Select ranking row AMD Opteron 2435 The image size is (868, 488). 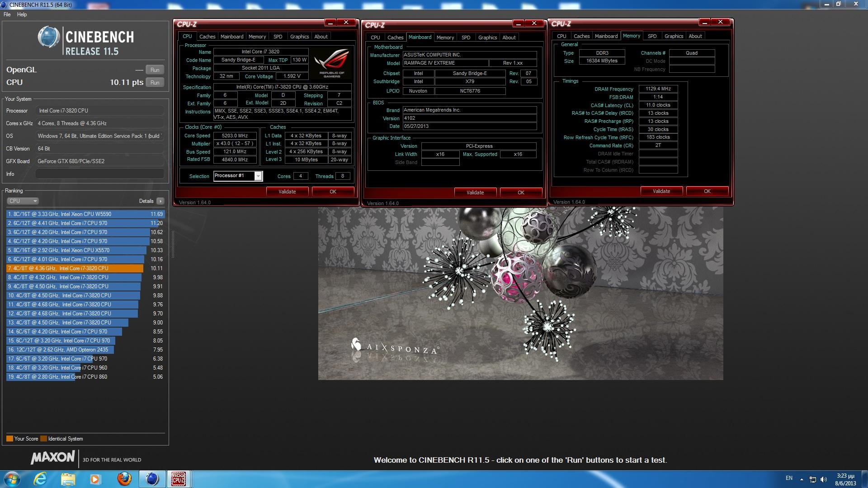(85, 350)
